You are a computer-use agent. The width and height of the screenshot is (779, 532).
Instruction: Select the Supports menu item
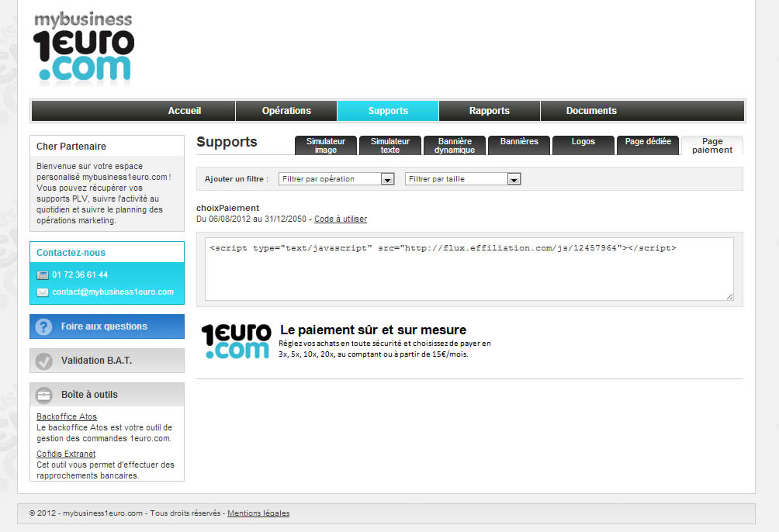[388, 111]
